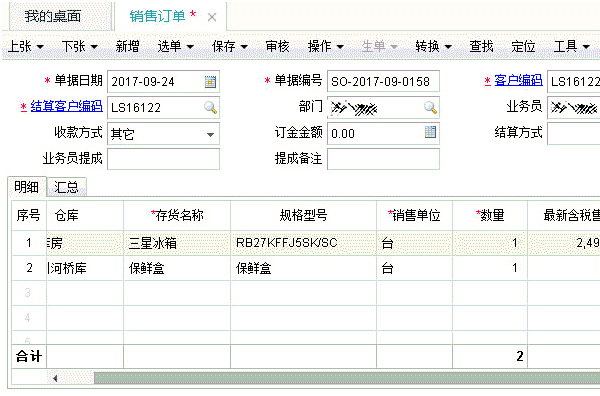The image size is (600, 396).
Task: Click the 结算方式 input field
Action: 574,134
